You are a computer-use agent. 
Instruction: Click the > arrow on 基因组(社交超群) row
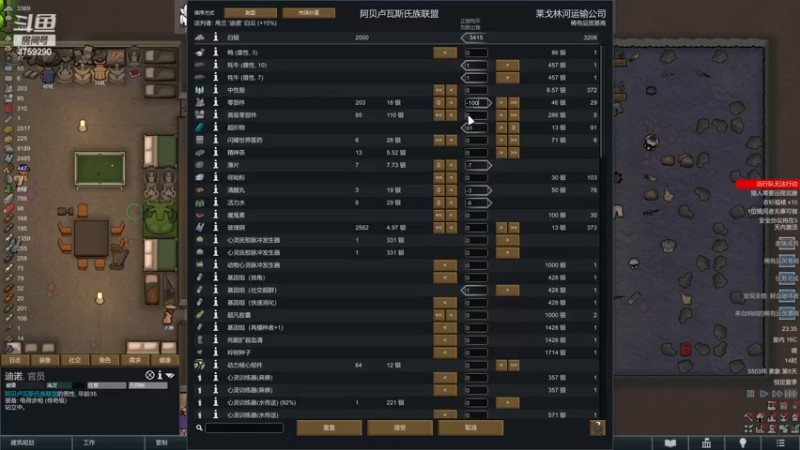[x=507, y=290]
